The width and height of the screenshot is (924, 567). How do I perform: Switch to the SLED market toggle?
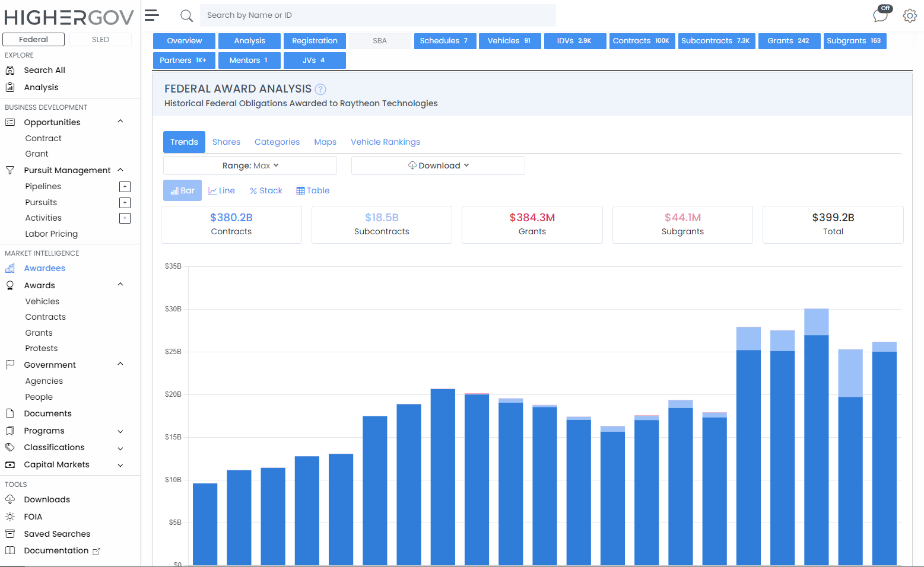pos(100,39)
